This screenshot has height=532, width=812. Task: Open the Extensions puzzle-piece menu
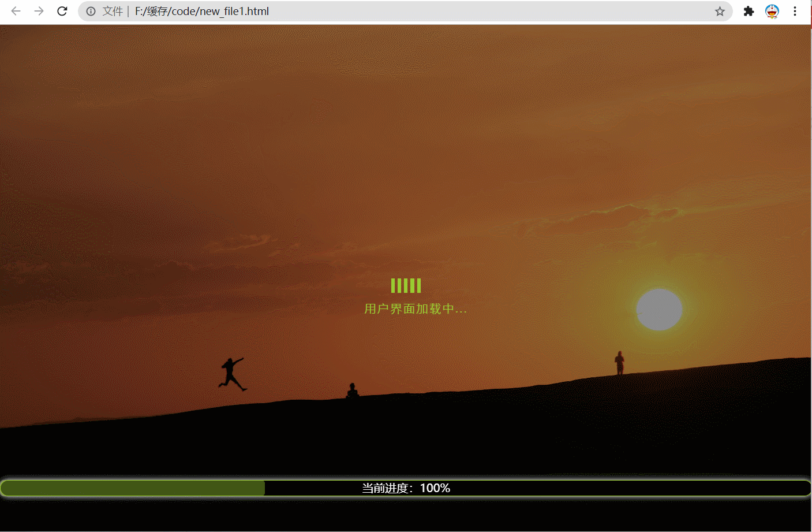(749, 11)
